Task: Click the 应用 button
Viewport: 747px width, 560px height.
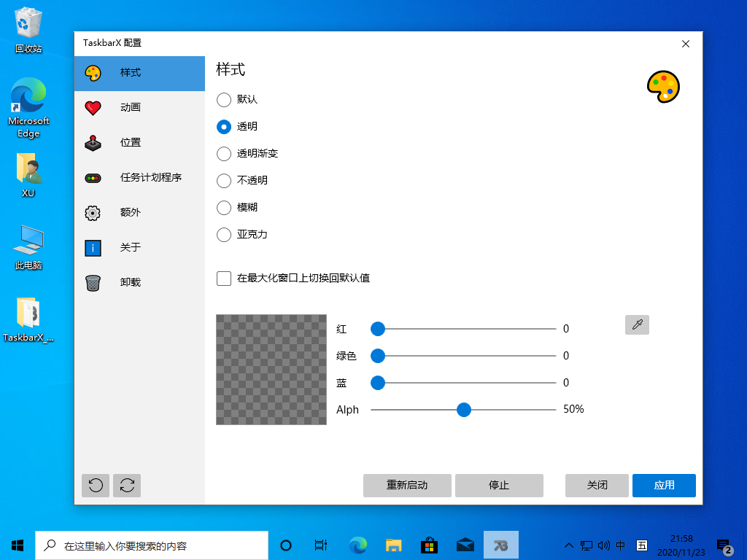Action: pos(664,485)
